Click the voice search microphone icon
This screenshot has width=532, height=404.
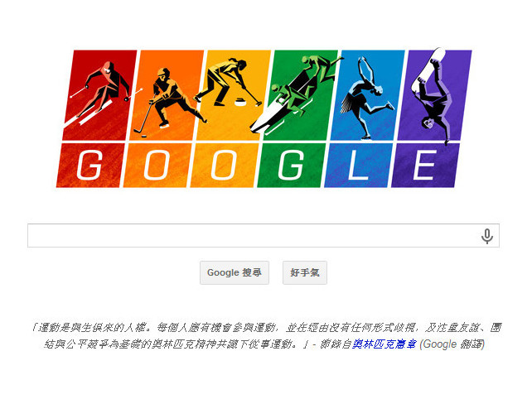[487, 236]
